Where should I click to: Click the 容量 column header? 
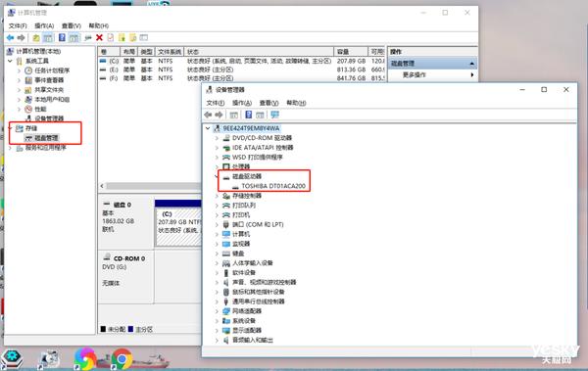click(x=351, y=52)
